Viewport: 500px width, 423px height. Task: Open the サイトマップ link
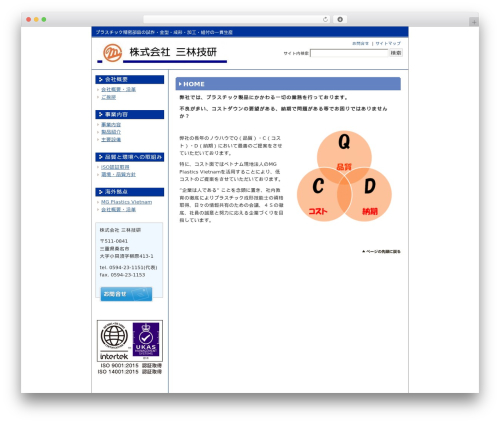pos(388,43)
